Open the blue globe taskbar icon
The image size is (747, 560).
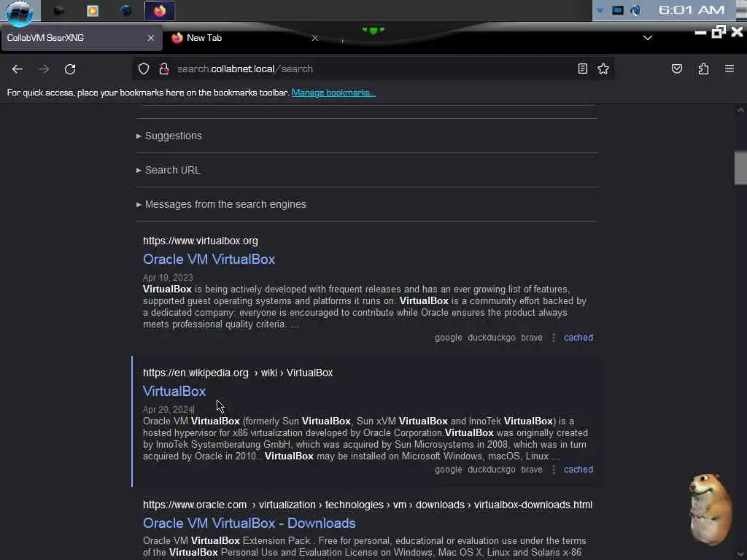pyautogui.click(x=125, y=10)
